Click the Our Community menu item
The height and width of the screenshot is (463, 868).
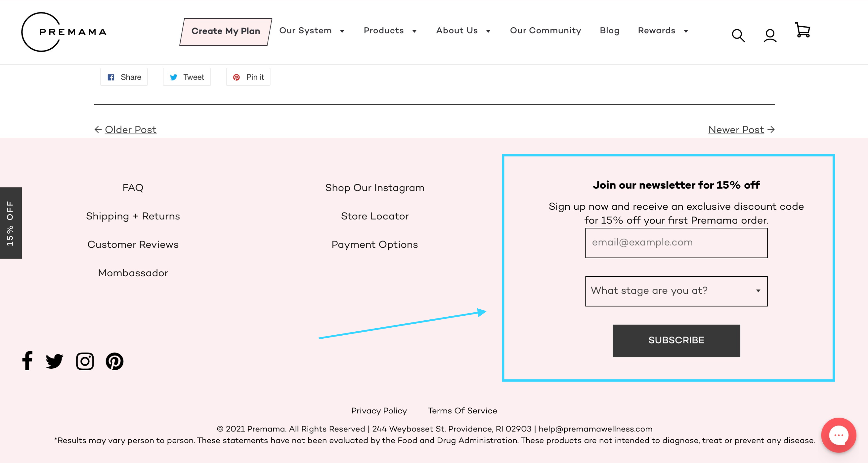pos(545,31)
